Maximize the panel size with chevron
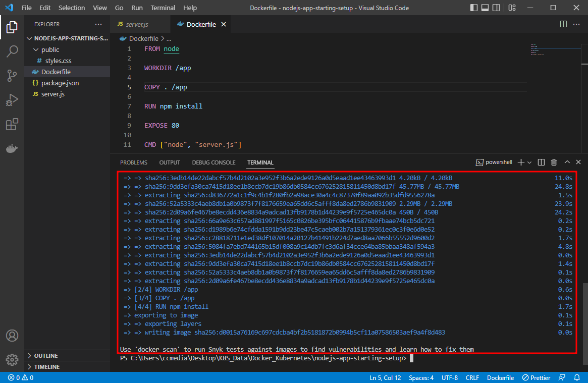This screenshot has height=383, width=588. click(x=567, y=162)
